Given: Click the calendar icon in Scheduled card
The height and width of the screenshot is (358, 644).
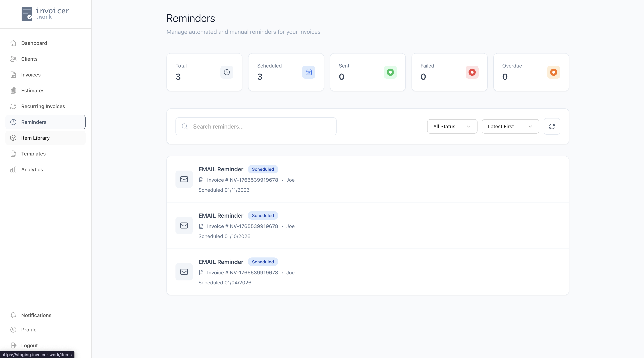Looking at the screenshot, I should pos(309,72).
